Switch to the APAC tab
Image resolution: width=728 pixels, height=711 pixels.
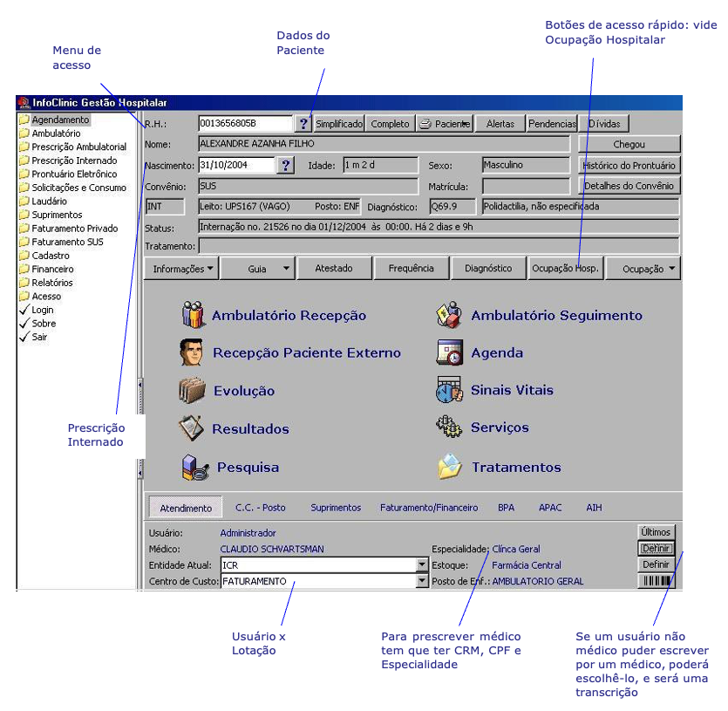(x=550, y=508)
